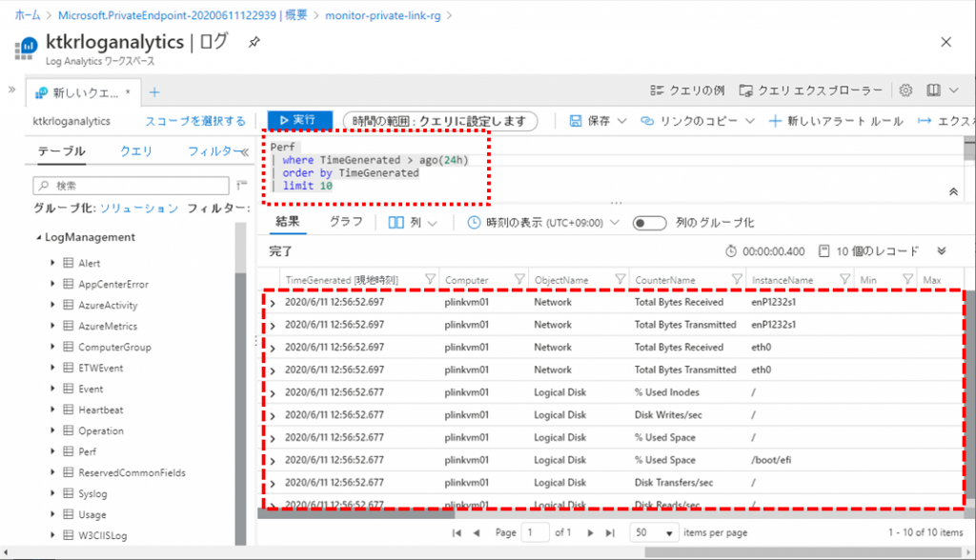Filter the CounterName column
Image resolution: width=976 pixels, height=560 pixels.
[737, 279]
